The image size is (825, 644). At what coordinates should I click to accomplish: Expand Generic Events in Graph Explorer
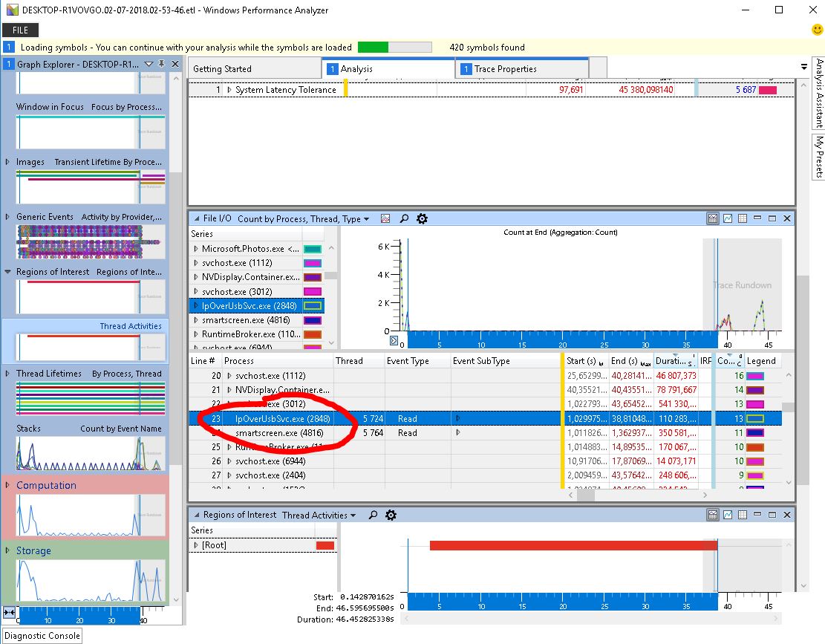click(x=7, y=216)
